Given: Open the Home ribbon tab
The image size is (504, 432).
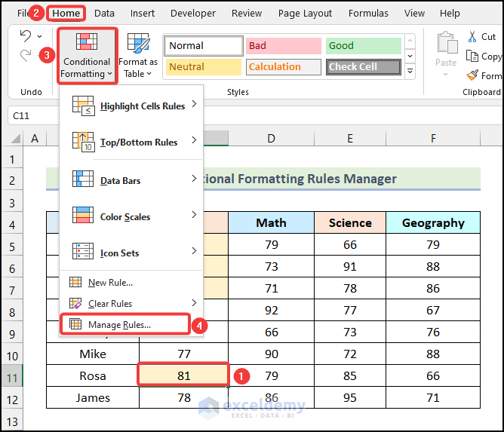Looking at the screenshot, I should tap(66, 13).
